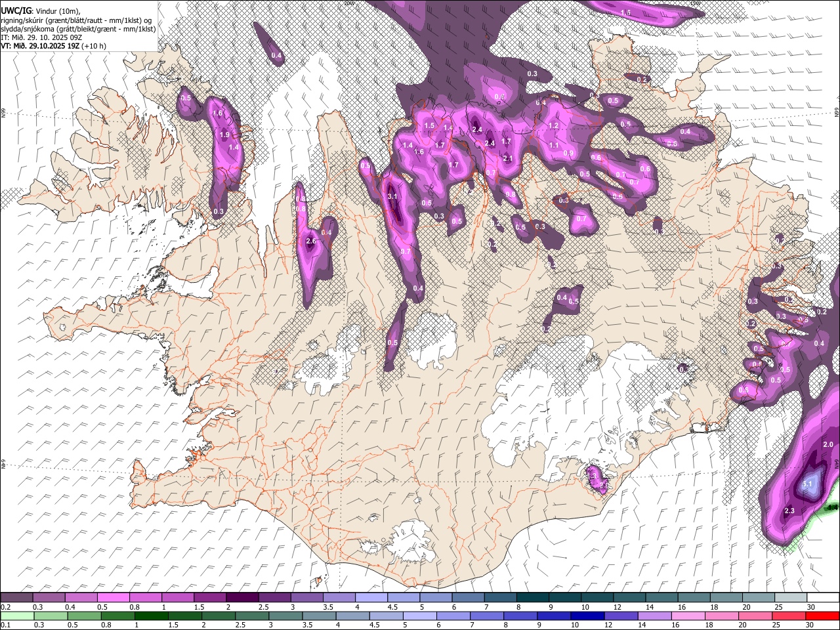Pick the dark teal 8–9 snow legend swatch

[x=532, y=598]
